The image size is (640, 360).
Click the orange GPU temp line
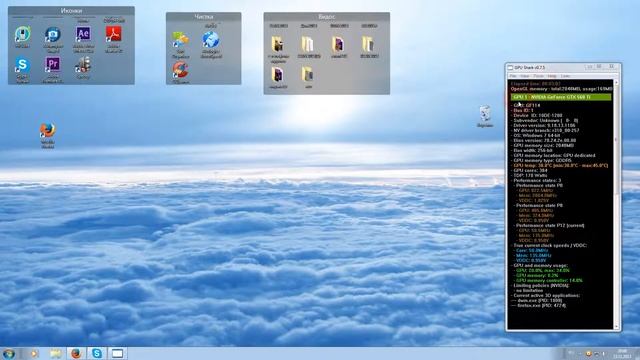[x=560, y=165]
